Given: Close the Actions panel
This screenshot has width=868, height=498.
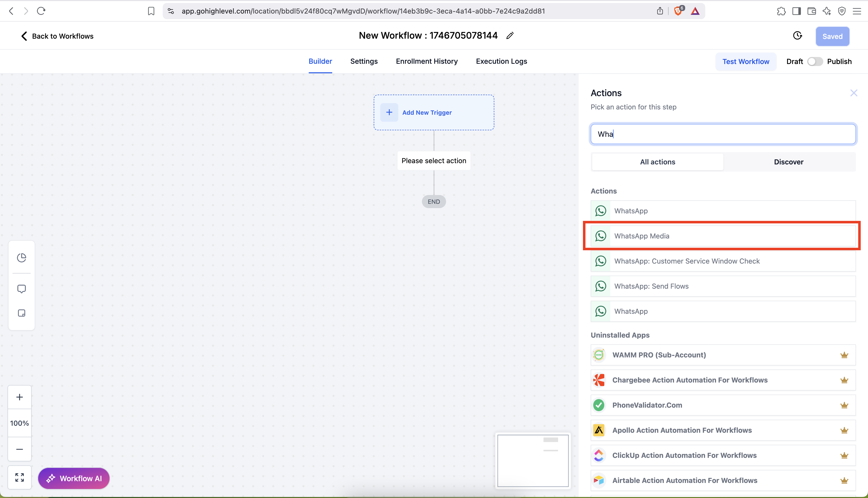Looking at the screenshot, I should (x=854, y=93).
